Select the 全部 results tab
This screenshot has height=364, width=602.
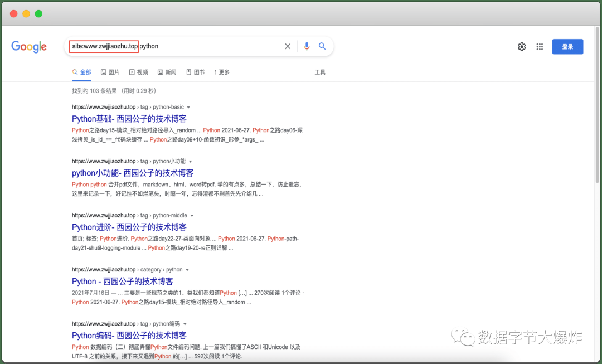tap(81, 72)
